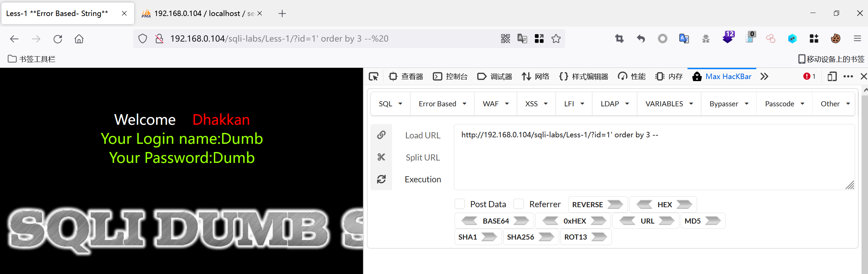Click the REVERSE encode button
The image size is (868, 274).
tap(598, 204)
